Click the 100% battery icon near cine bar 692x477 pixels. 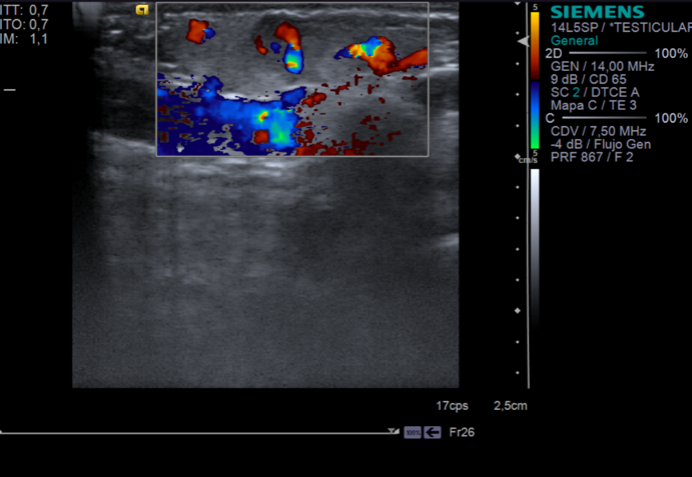pos(412,432)
